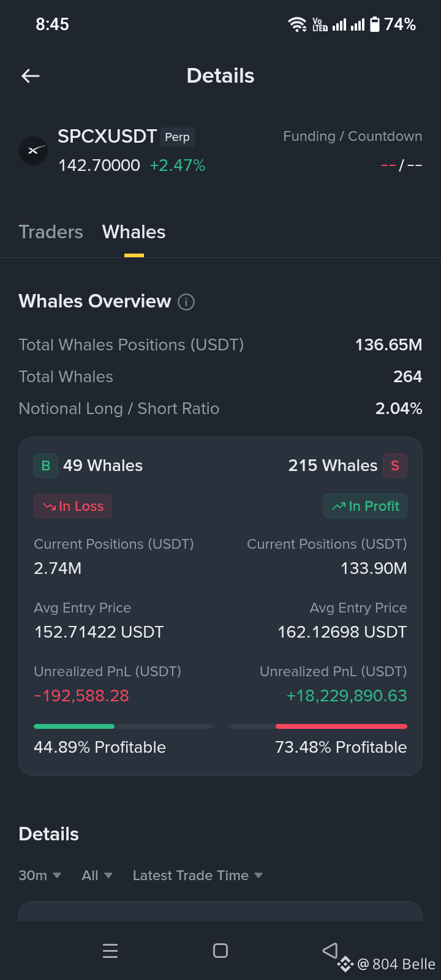Tap the Wi-Fi status icon
The height and width of the screenshot is (980, 441).
[x=297, y=24]
